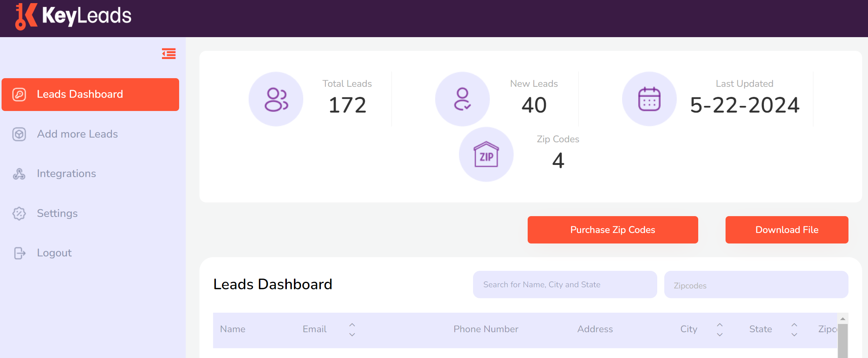
Task: Sort State column with up chevron
Action: click(794, 324)
